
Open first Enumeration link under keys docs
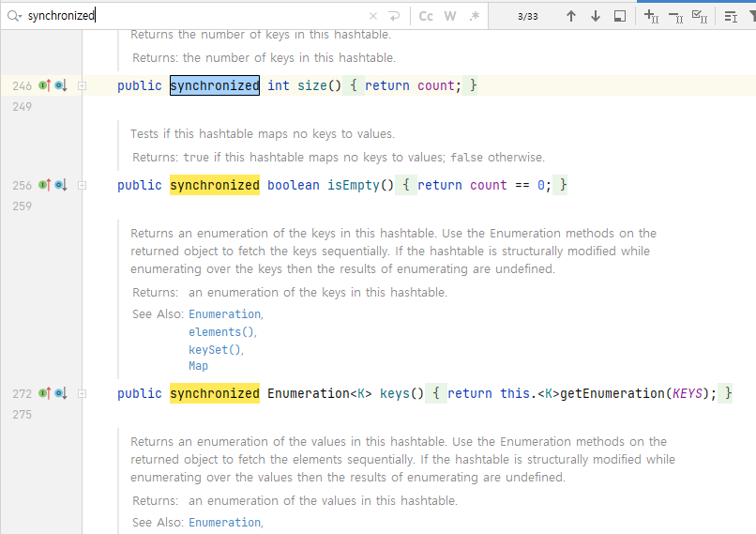(225, 314)
